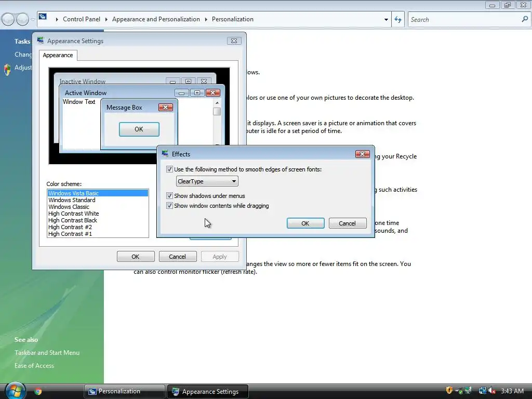Click the taskbar clock showing 3:43 AM
532x399 pixels.
[x=512, y=391]
